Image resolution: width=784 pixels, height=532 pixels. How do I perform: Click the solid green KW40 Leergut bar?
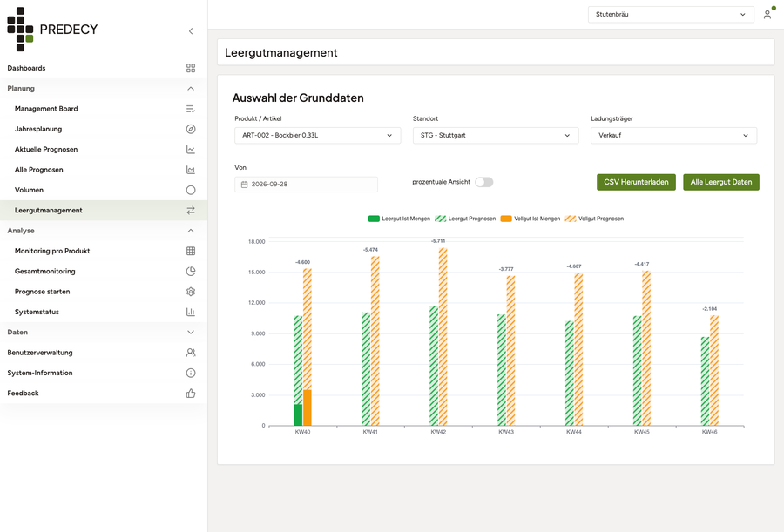coord(298,415)
